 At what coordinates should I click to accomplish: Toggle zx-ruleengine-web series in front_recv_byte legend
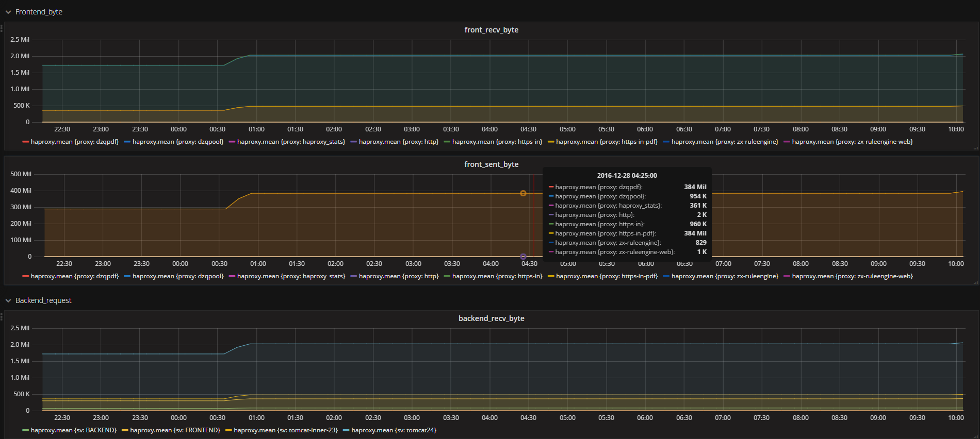click(x=852, y=142)
